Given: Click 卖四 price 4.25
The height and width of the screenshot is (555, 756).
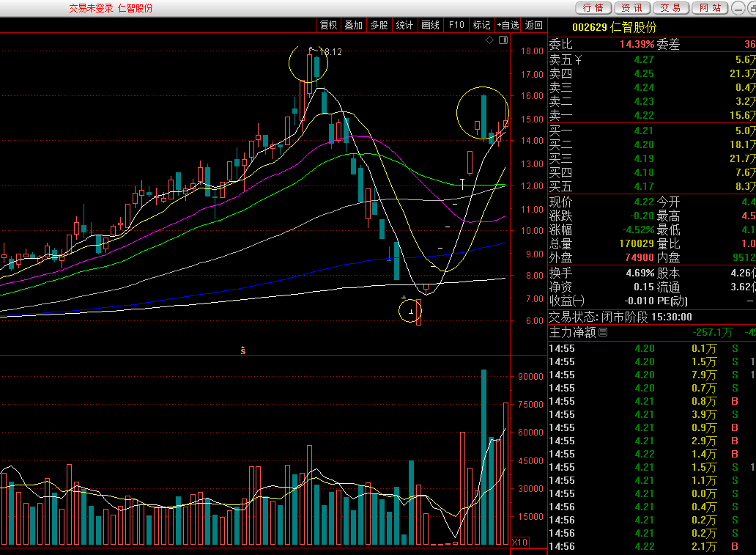Looking at the screenshot, I should (644, 74).
